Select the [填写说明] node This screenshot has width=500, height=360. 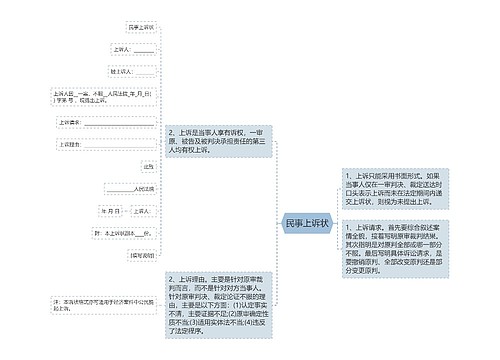(x=142, y=256)
